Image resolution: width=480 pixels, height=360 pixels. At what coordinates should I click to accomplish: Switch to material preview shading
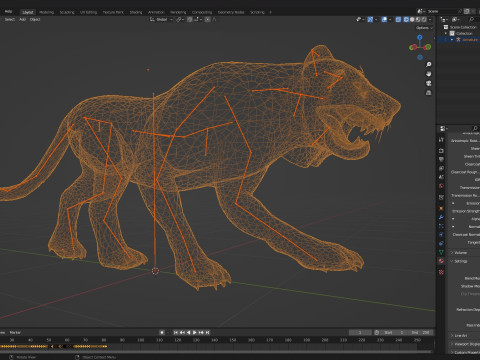coord(418,19)
